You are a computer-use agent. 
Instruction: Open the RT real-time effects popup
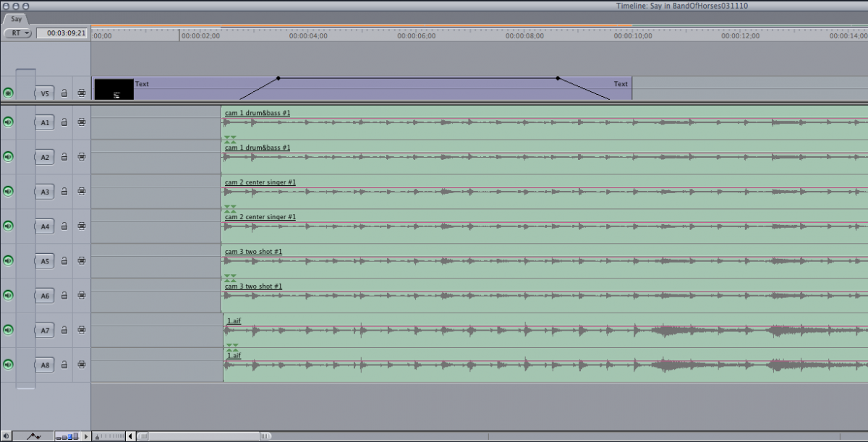pos(17,33)
